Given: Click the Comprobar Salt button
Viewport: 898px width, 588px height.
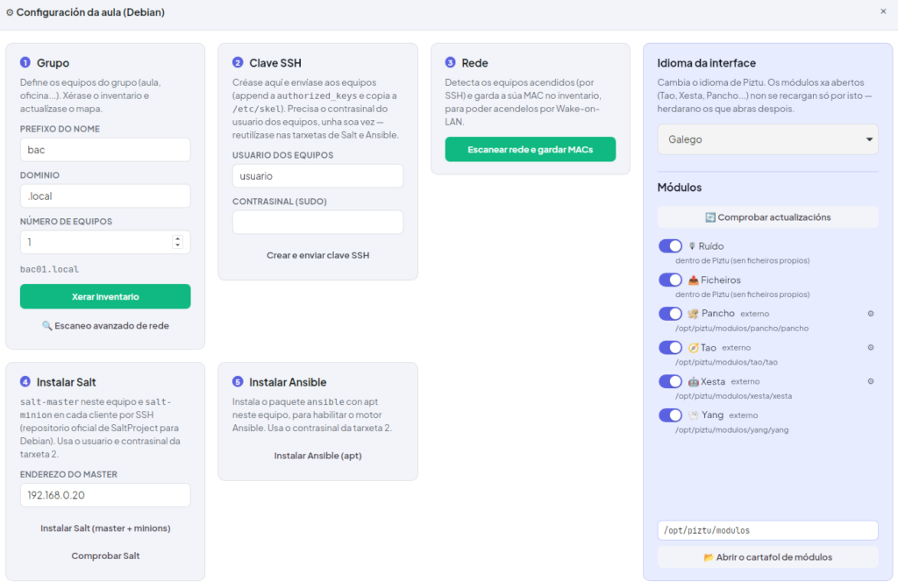Looking at the screenshot, I should pyautogui.click(x=105, y=556).
